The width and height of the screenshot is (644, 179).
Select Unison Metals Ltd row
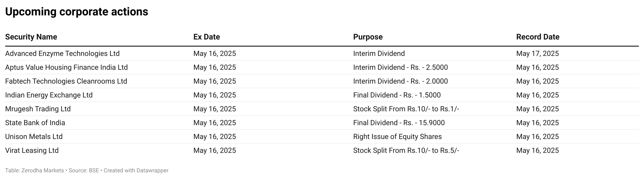34,137
